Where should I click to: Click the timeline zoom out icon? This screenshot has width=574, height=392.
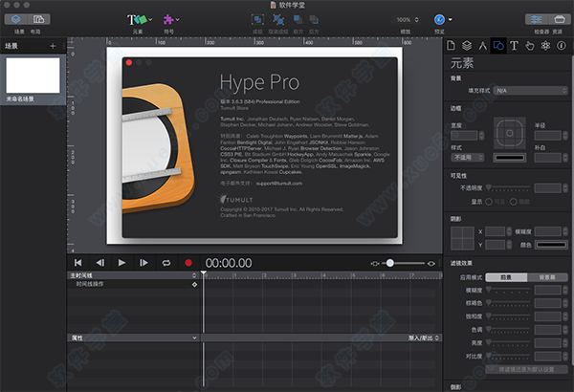(x=375, y=263)
